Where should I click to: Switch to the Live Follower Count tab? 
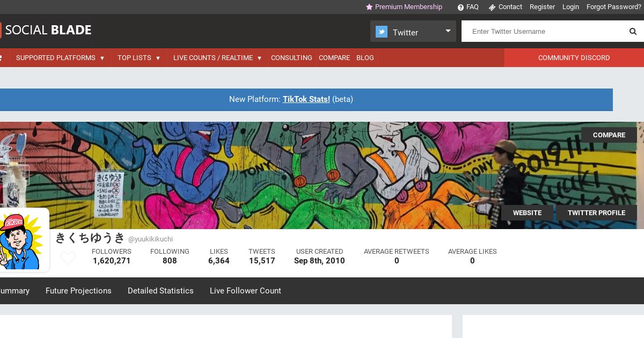pos(245,291)
